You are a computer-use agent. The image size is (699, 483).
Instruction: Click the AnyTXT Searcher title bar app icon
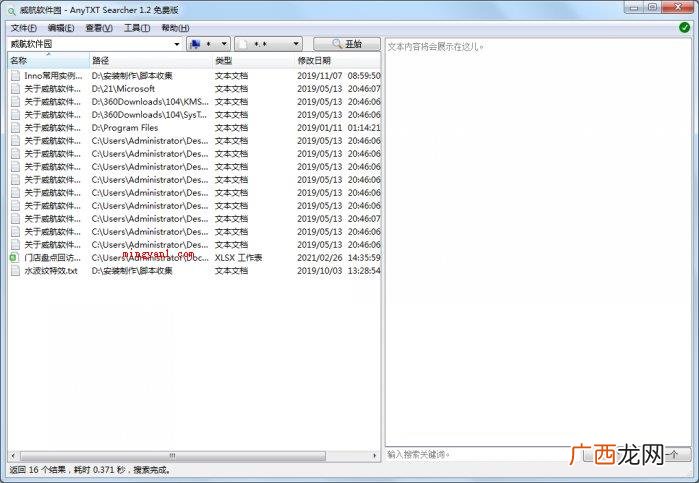(12, 10)
